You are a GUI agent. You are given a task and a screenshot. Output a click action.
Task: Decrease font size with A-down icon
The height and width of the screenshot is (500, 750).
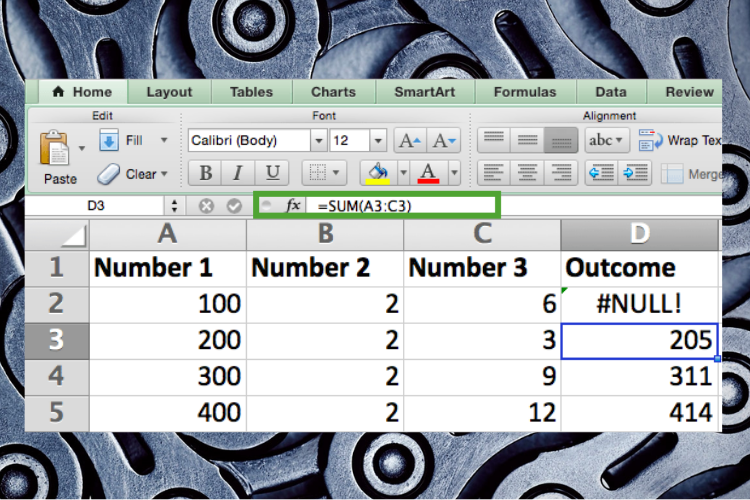click(x=444, y=141)
